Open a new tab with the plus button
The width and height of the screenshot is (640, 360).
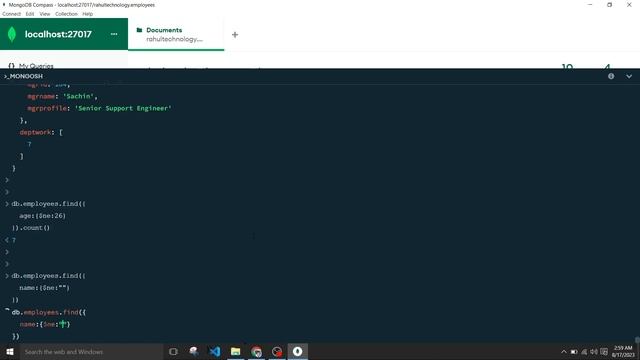point(235,35)
